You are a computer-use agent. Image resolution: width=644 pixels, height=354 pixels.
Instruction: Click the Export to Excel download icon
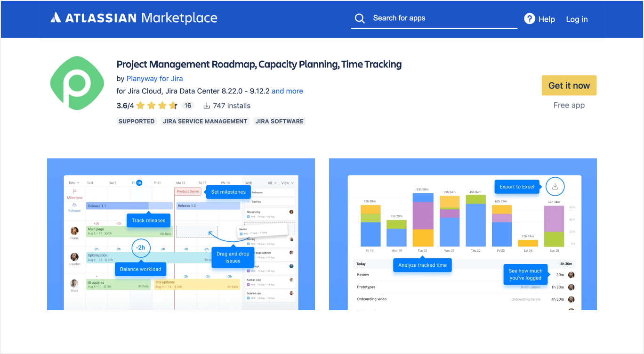(555, 187)
